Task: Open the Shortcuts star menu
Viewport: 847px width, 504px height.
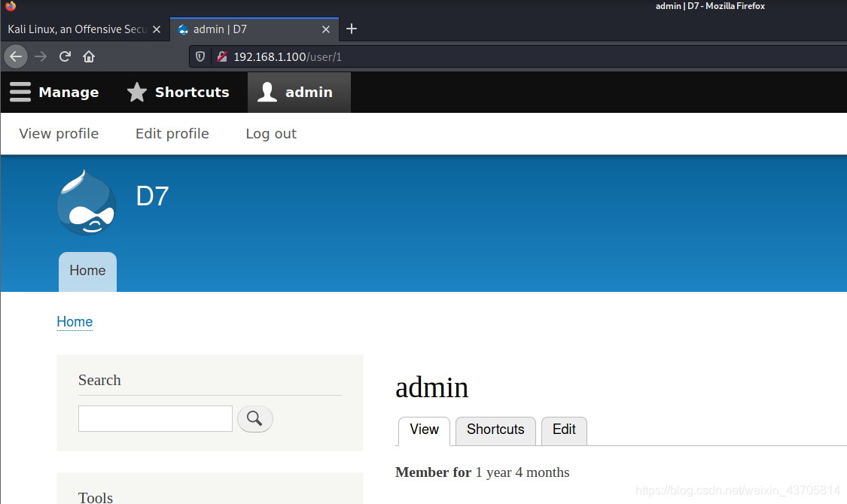Action: point(178,93)
